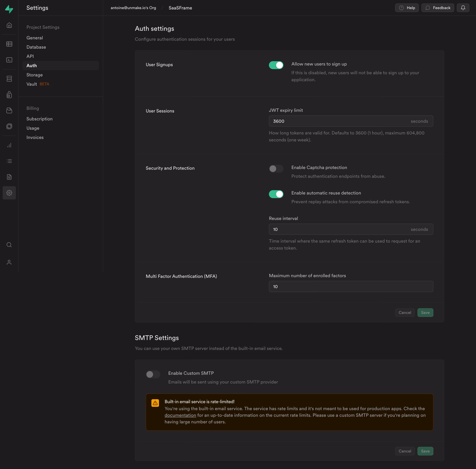The image size is (476, 469).
Task: Open the Reports bar chart icon
Action: (9, 145)
